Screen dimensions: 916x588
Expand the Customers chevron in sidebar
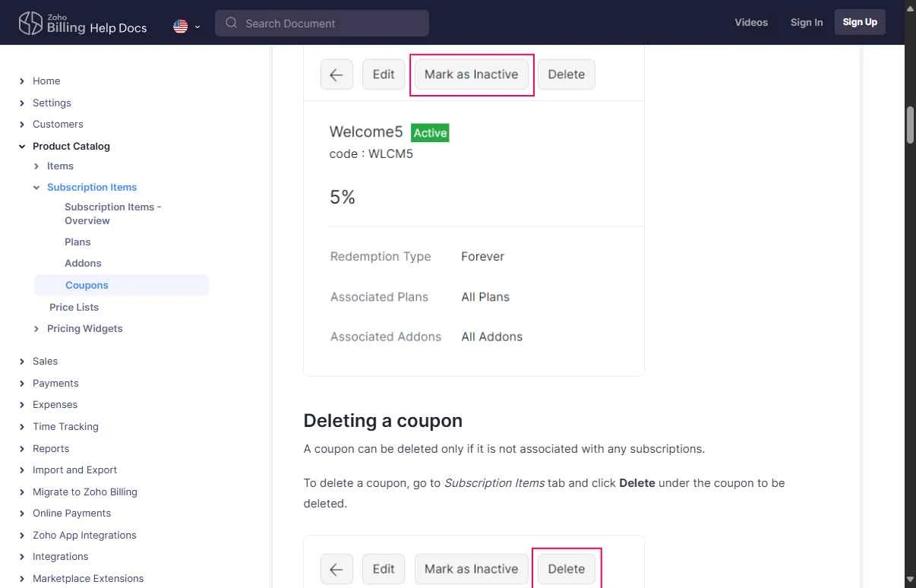click(x=22, y=124)
